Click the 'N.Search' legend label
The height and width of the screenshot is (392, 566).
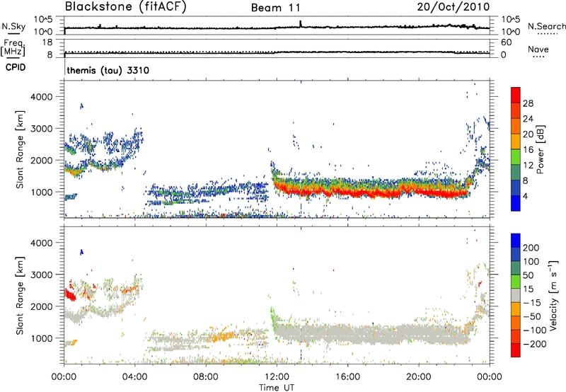[x=546, y=26]
